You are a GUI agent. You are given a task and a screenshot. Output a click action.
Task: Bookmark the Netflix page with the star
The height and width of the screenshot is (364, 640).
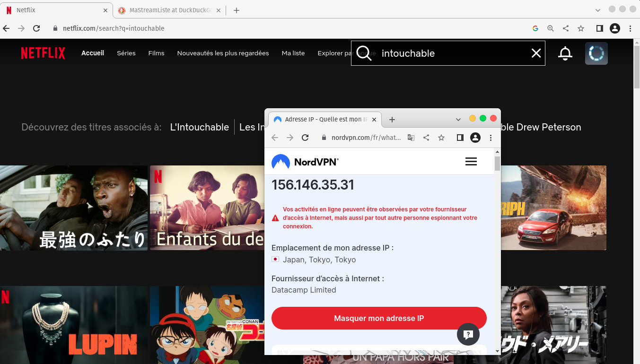pyautogui.click(x=580, y=28)
